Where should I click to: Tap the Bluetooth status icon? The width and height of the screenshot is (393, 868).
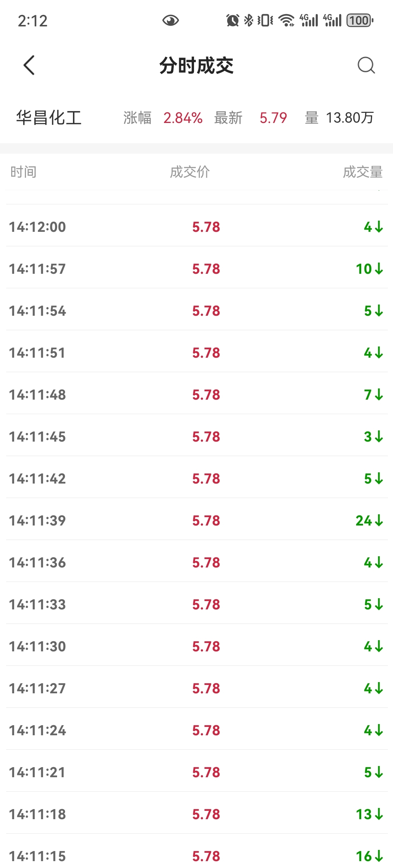pyautogui.click(x=249, y=20)
